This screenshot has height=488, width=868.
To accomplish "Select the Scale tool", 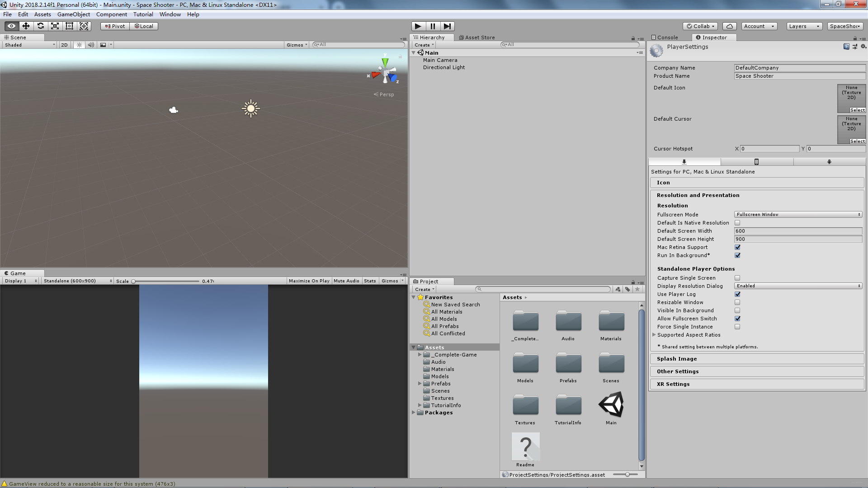I will coord(55,26).
